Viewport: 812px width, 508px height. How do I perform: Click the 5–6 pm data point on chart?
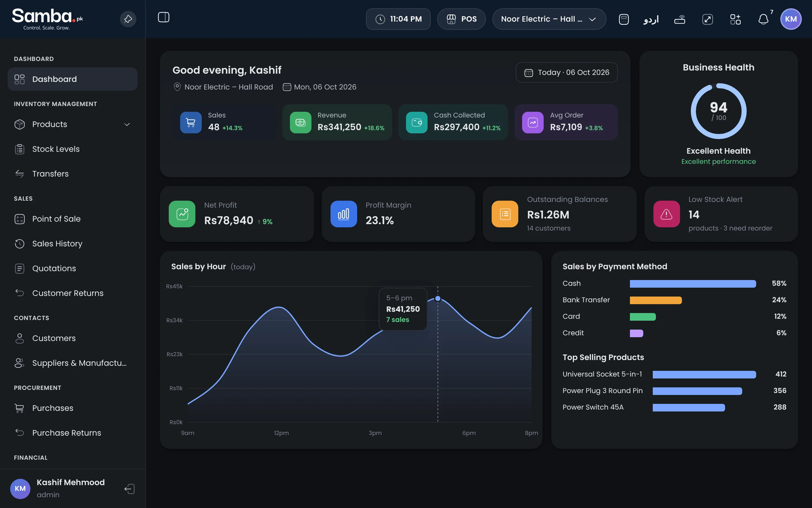click(438, 298)
